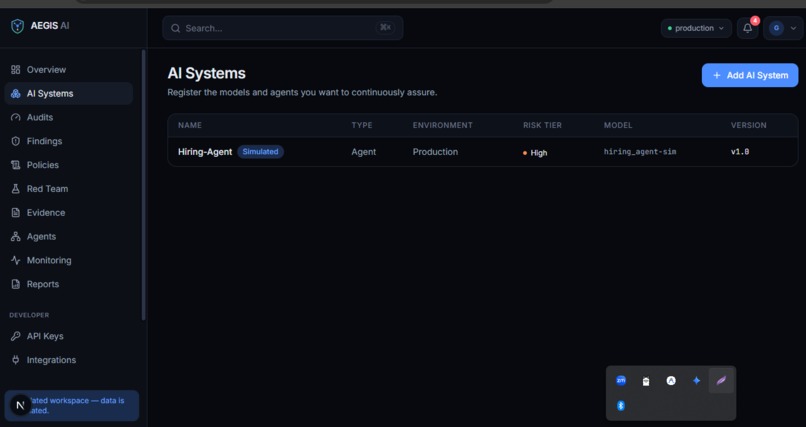Click the AEGIS AI shield logo
Viewport: 806px width, 427px height.
[17, 26]
